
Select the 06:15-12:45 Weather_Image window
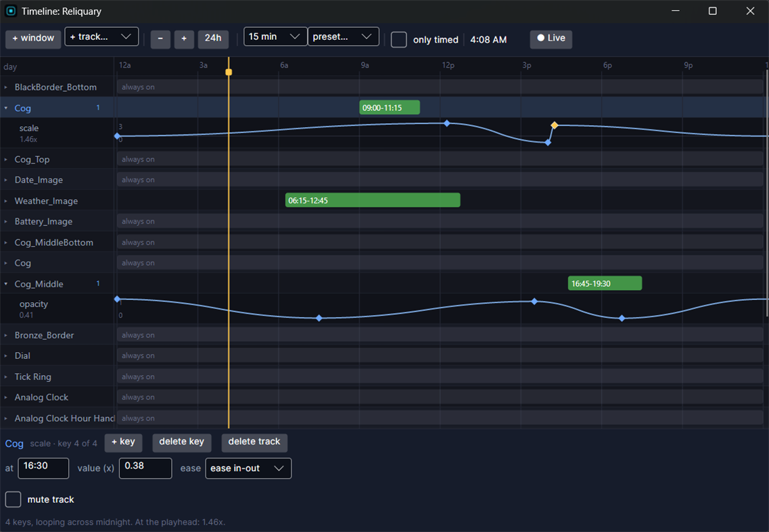373,200
